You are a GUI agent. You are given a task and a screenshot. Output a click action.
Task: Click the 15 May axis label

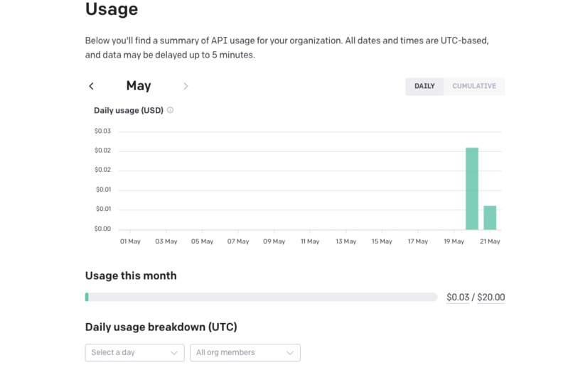[382, 241]
